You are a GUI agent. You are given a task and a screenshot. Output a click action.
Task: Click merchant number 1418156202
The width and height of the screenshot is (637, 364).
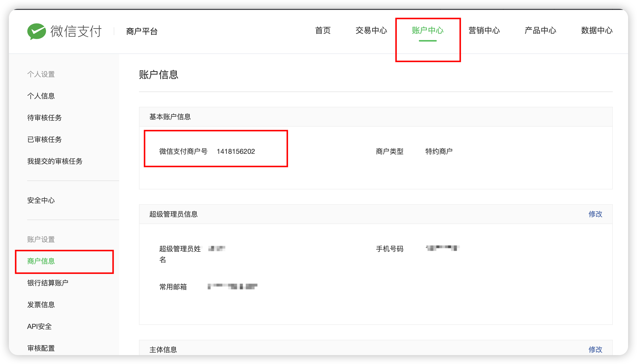click(x=236, y=152)
